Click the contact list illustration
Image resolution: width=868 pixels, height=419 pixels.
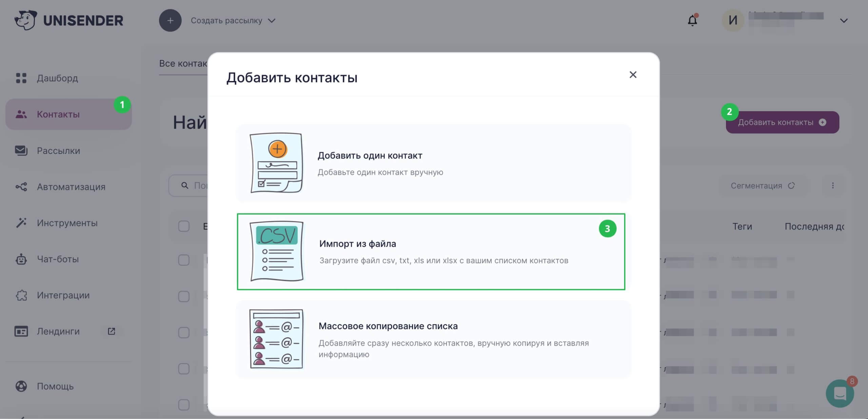click(276, 339)
